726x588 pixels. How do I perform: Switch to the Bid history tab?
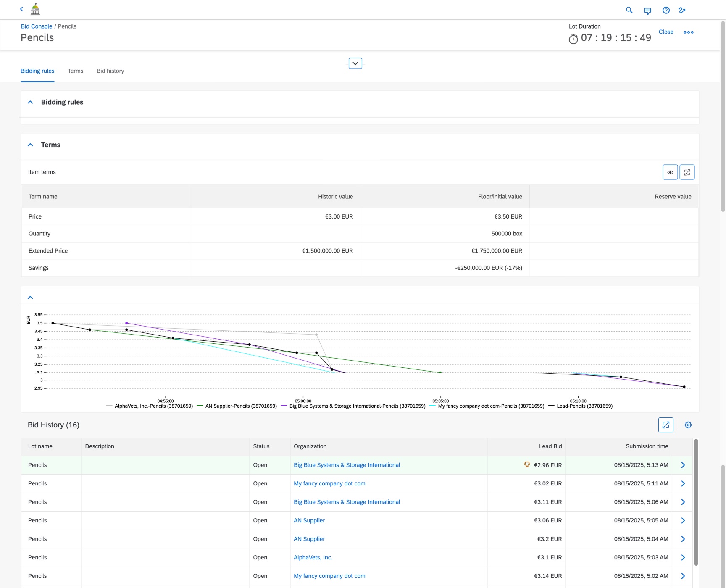110,71
